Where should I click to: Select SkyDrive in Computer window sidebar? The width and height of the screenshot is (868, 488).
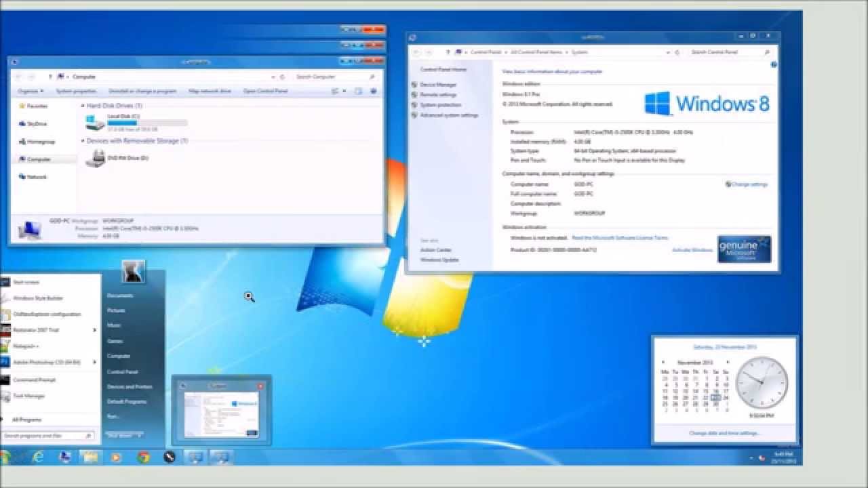(x=37, y=124)
